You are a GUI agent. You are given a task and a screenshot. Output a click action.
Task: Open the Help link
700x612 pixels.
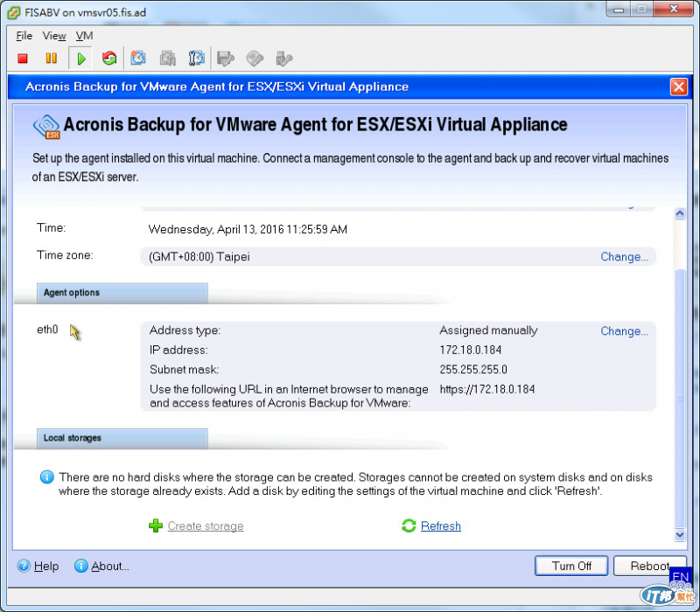point(46,566)
